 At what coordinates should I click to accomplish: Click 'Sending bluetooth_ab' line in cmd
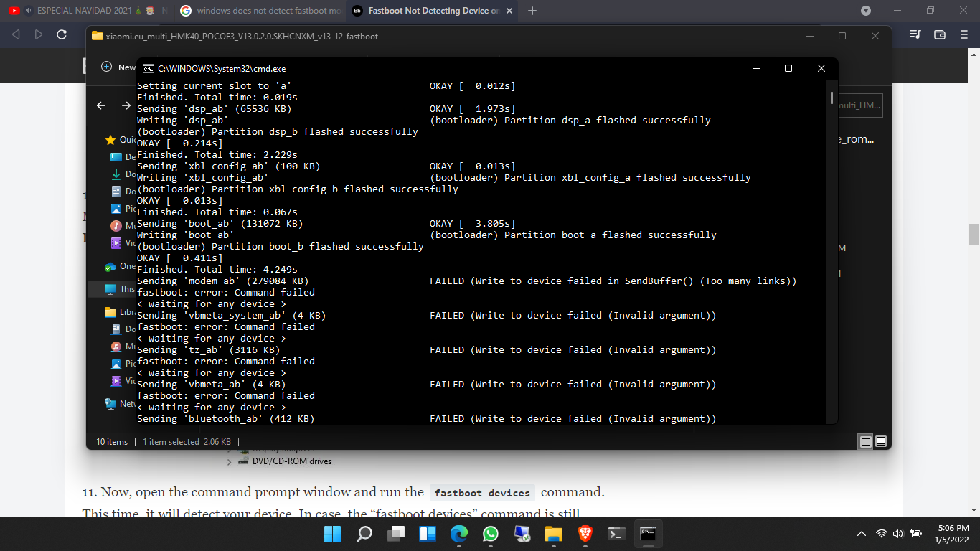[226, 419]
